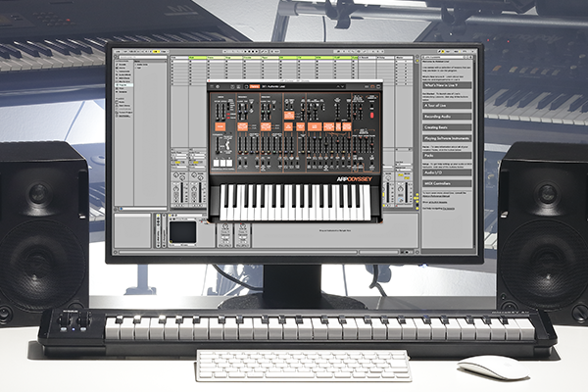Click the browser search field
This screenshot has width=588, height=392.
(142, 58)
